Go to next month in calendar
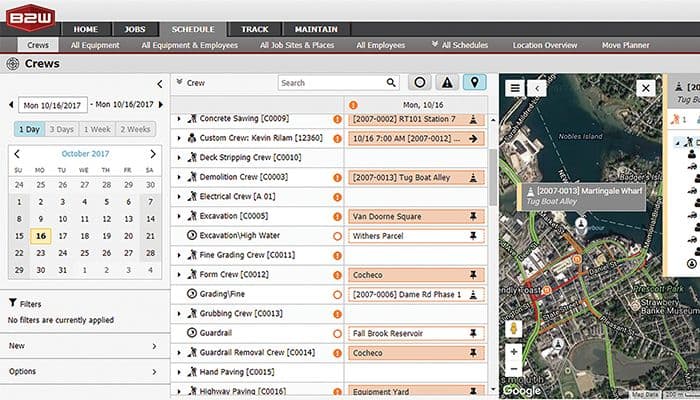The height and width of the screenshot is (400, 700). [152, 154]
